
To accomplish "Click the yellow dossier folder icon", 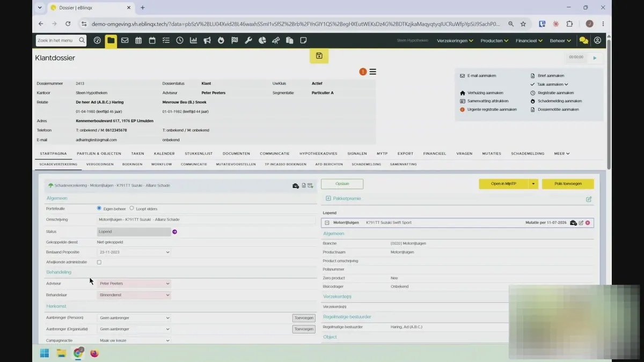I will pos(111,40).
